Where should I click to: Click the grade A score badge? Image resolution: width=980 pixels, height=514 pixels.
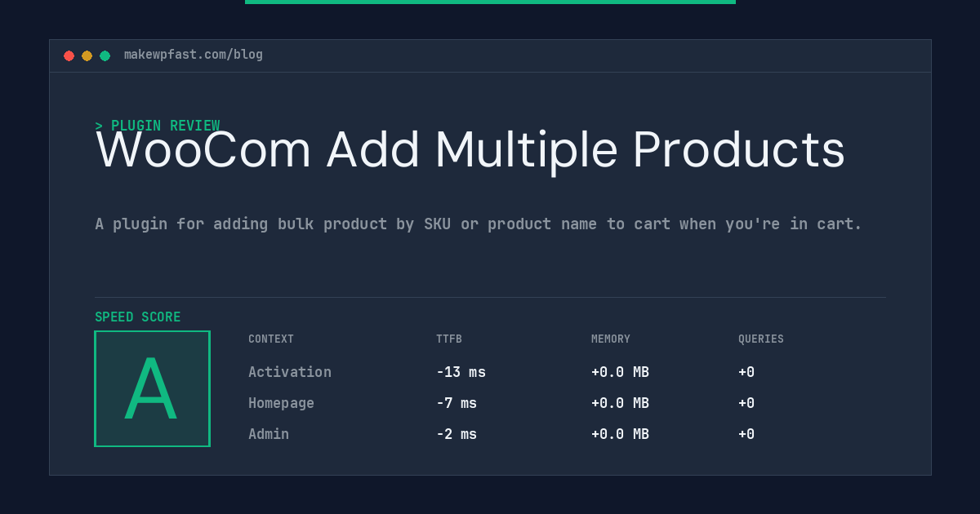(152, 388)
